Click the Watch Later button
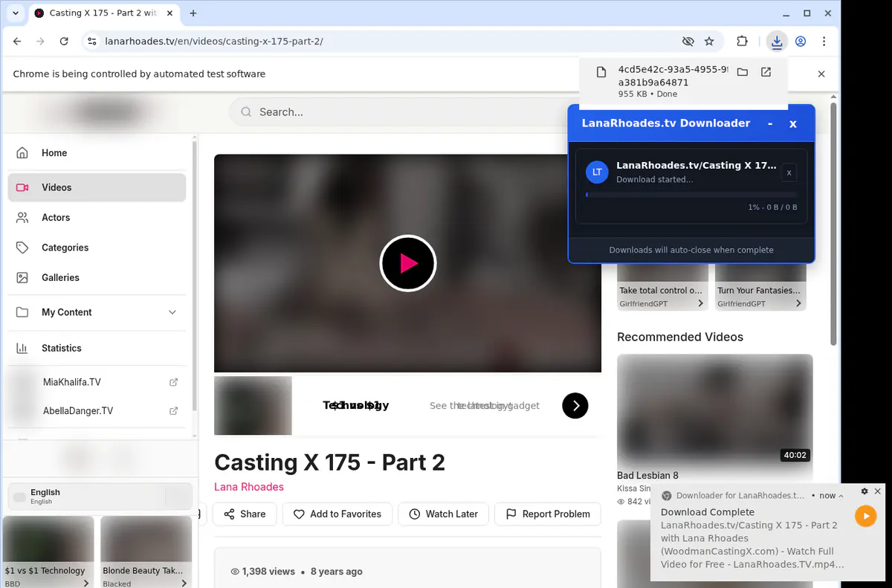 click(x=443, y=514)
